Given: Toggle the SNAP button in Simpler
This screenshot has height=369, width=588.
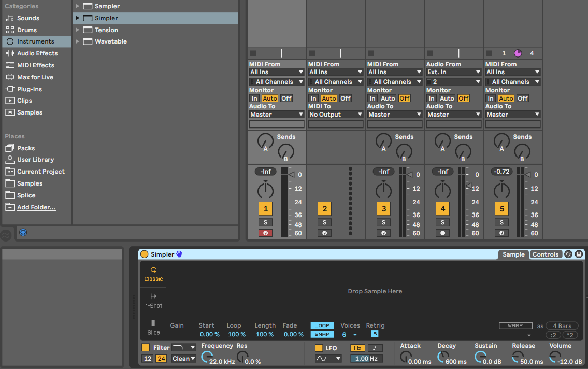Looking at the screenshot, I should click(322, 334).
